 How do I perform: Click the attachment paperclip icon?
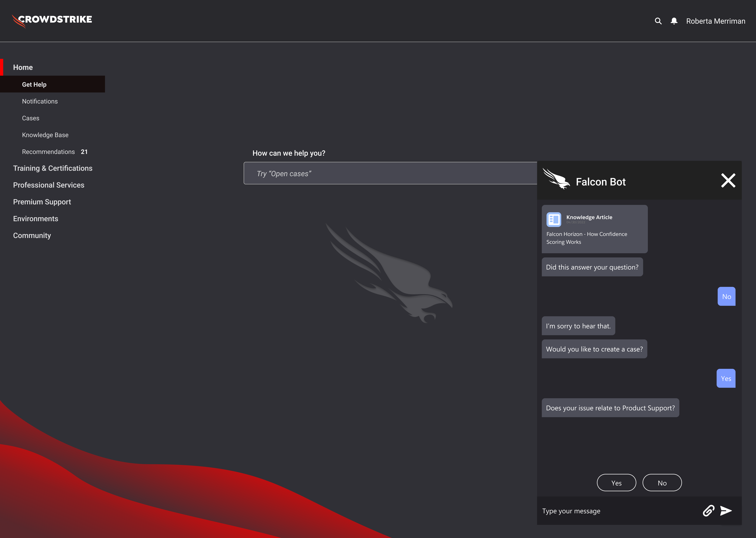pyautogui.click(x=709, y=511)
